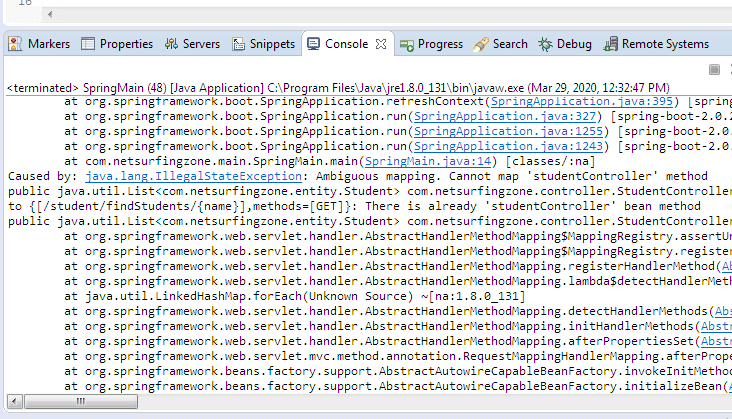Image resolution: width=732 pixels, height=419 pixels.
Task: Switch to the Progress tab
Action: click(431, 44)
